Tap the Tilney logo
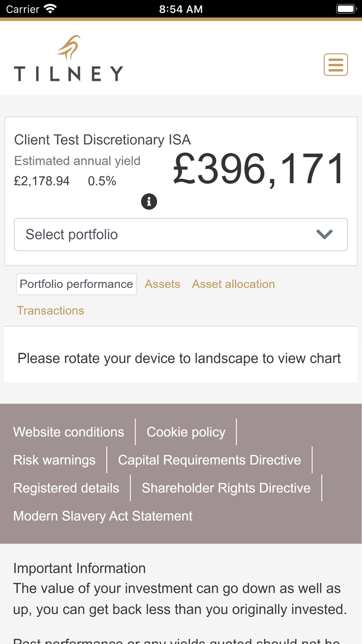The width and height of the screenshot is (362, 644). point(69,59)
